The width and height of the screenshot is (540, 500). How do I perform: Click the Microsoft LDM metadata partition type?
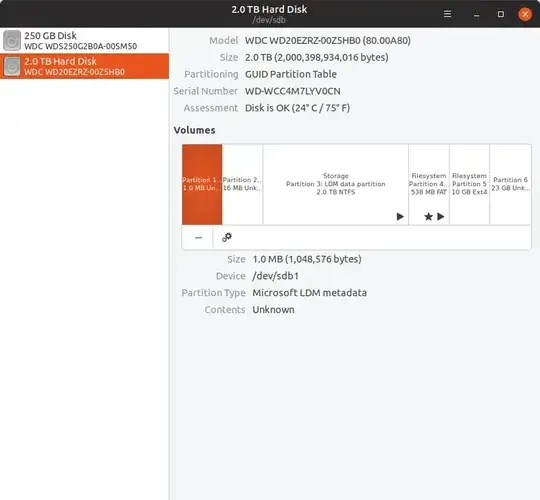(310, 293)
